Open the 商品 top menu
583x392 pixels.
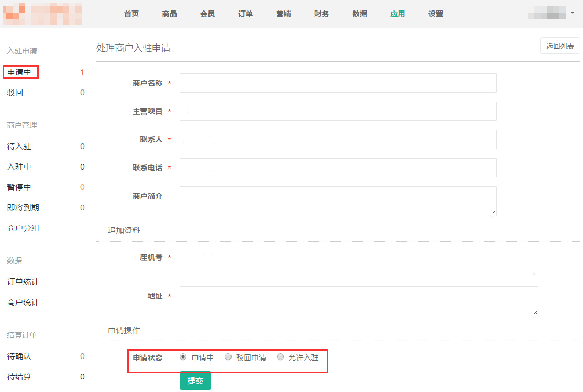(169, 14)
